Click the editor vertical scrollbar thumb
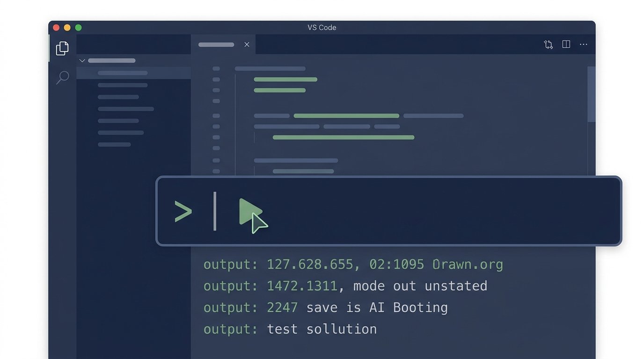Image resolution: width=644 pixels, height=359 pixels. pos(592,94)
